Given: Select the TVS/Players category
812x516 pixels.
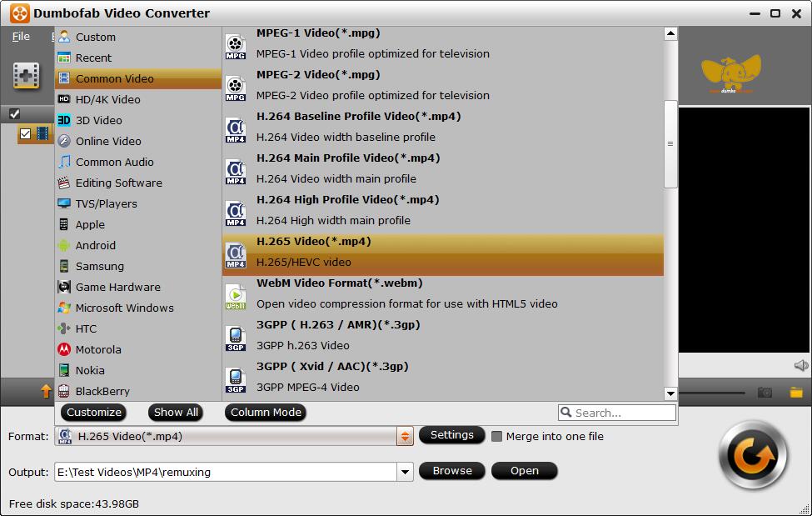Looking at the screenshot, I should [x=138, y=203].
